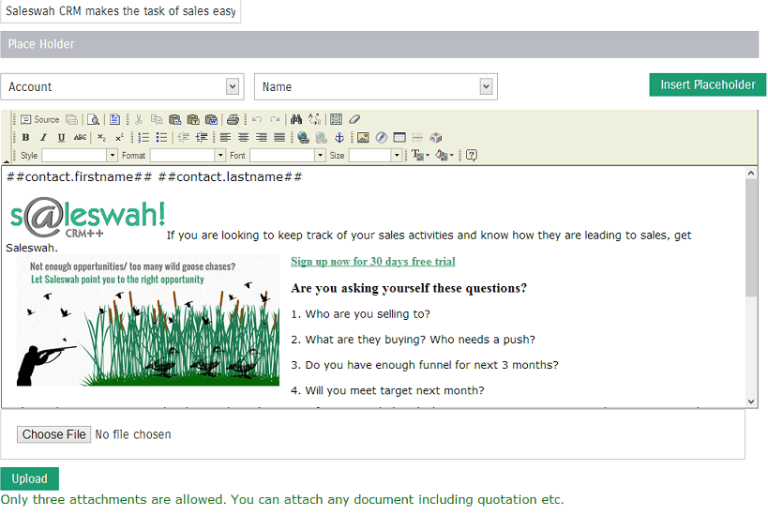Align text left

point(225,138)
